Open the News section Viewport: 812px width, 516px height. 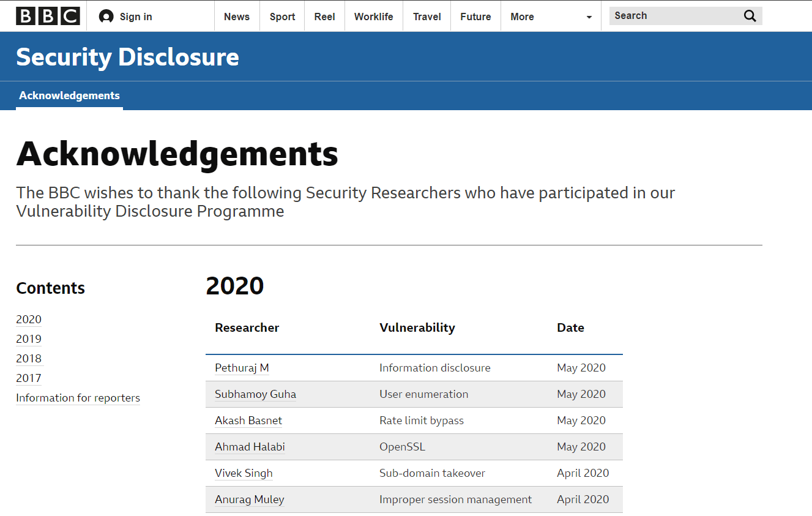(x=237, y=17)
